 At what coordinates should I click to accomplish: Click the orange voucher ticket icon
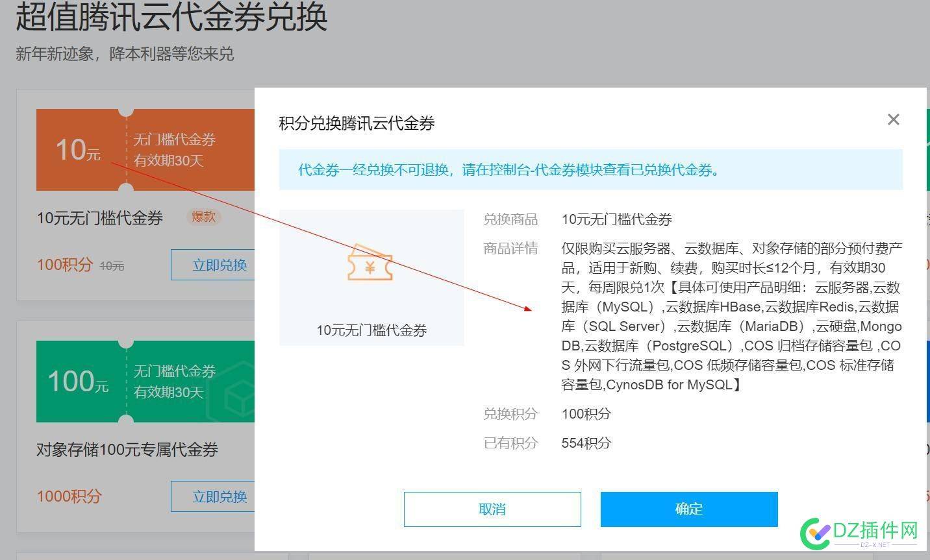370,263
